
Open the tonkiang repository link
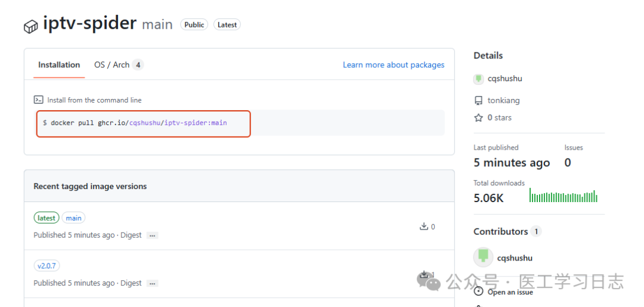click(x=503, y=101)
